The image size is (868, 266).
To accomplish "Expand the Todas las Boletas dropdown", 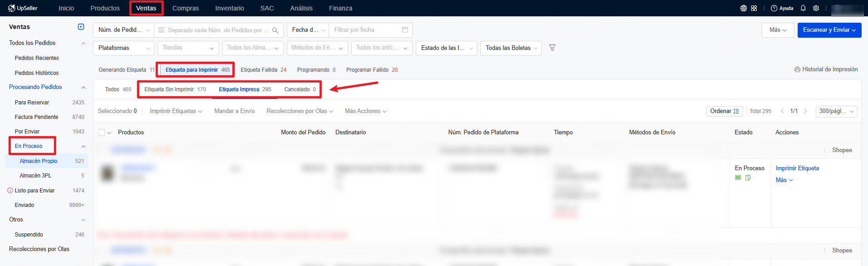I will [x=511, y=48].
